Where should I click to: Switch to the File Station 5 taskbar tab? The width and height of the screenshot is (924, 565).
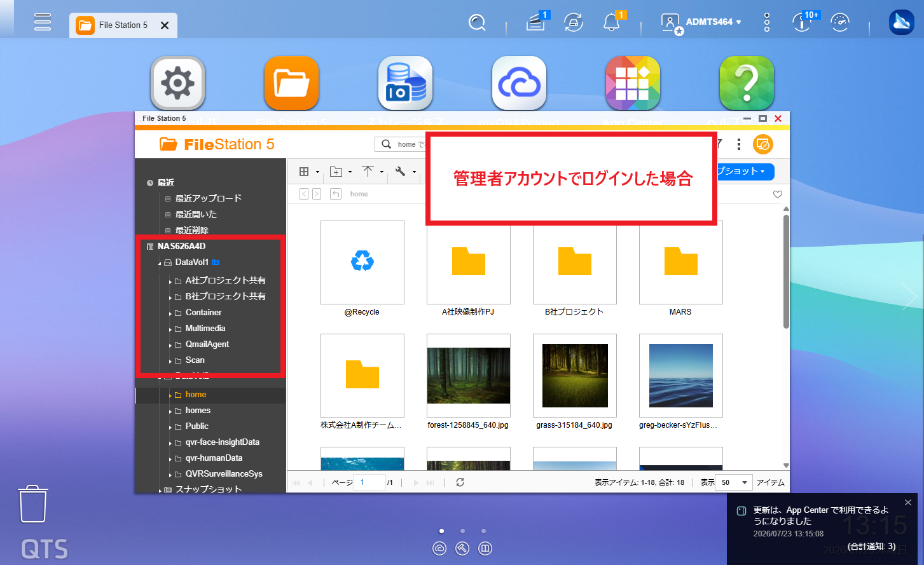coord(123,25)
